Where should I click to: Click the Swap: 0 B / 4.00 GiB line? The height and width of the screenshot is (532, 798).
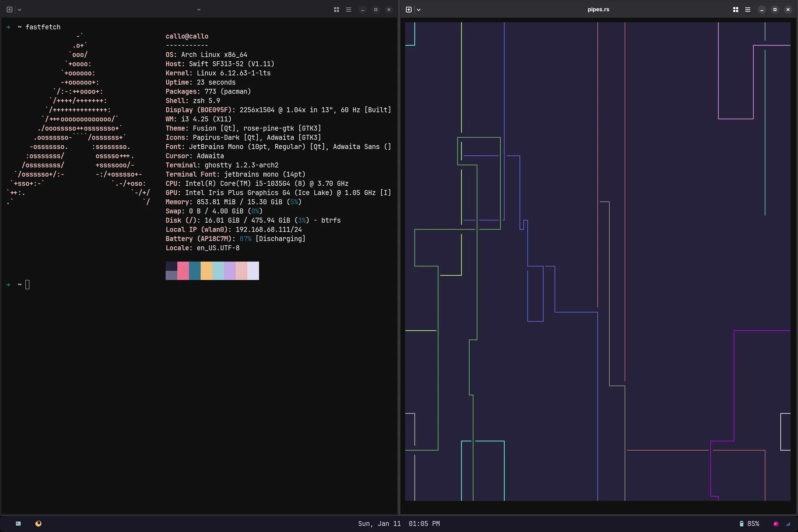[214, 211]
